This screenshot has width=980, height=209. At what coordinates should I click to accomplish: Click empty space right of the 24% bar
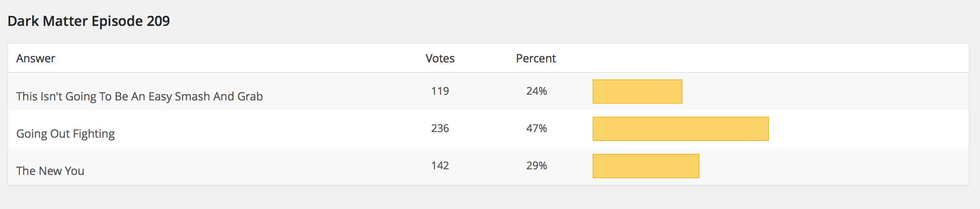(x=825, y=92)
